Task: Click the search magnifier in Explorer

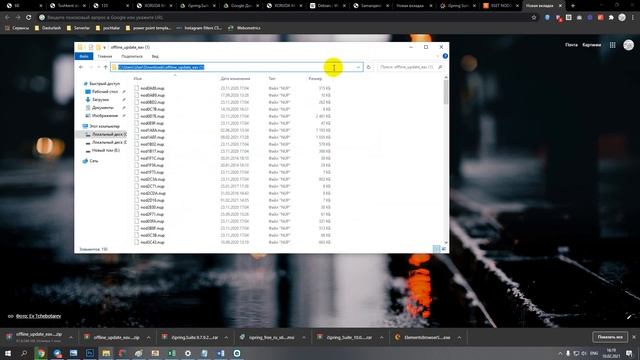Action: pyautogui.click(x=440, y=67)
